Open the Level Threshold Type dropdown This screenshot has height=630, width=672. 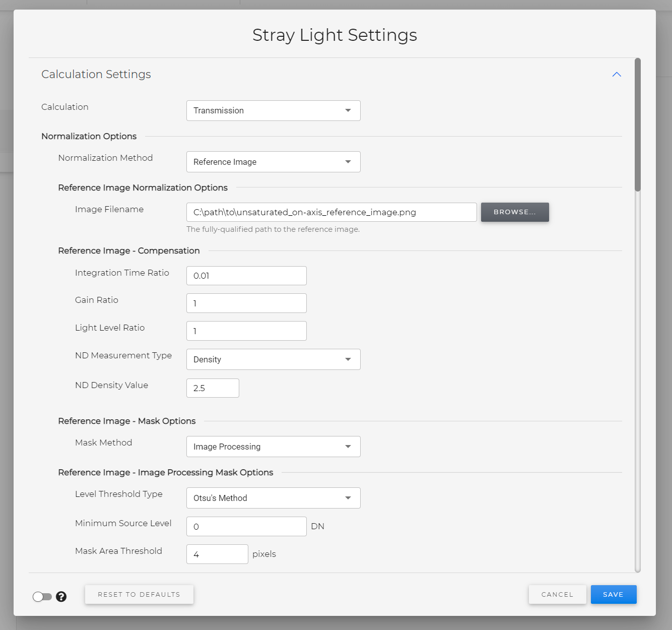274,498
